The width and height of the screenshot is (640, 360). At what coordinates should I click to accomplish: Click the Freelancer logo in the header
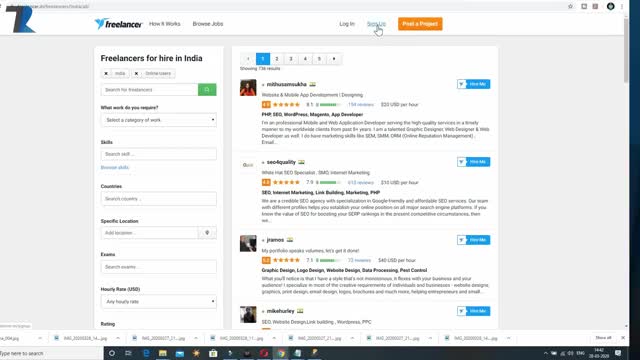pyautogui.click(x=118, y=24)
